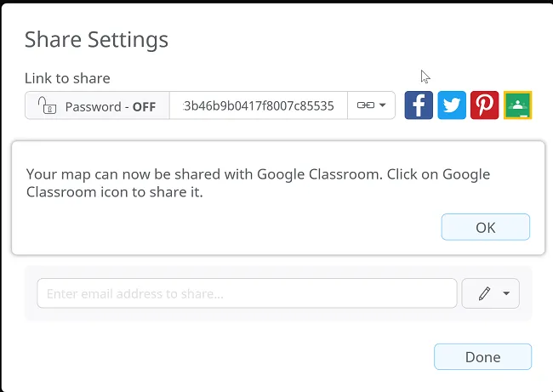This screenshot has width=553, height=392.
Task: Click the chain link icon
Action: [365, 105]
